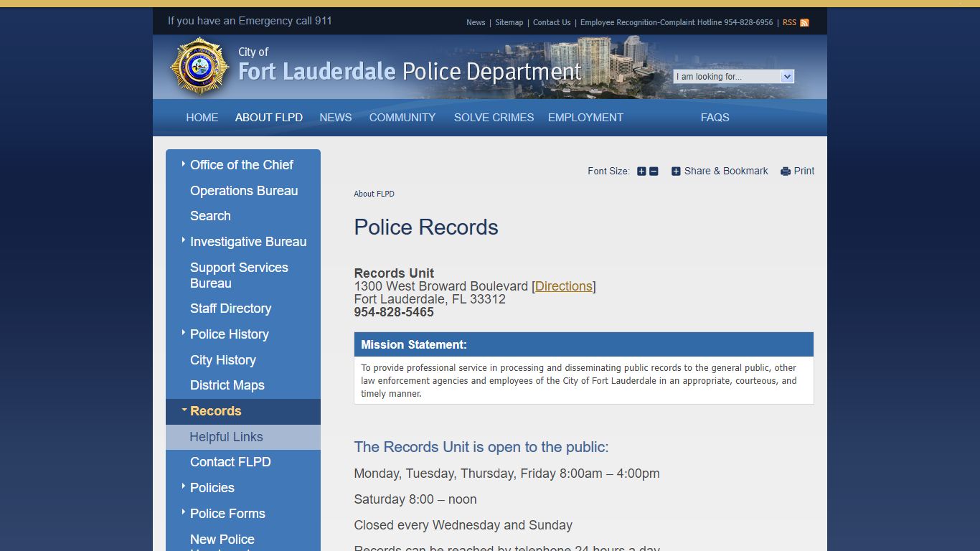The height and width of the screenshot is (551, 980).
Task: Open Contact FLPD sidebar link
Action: 230,462
